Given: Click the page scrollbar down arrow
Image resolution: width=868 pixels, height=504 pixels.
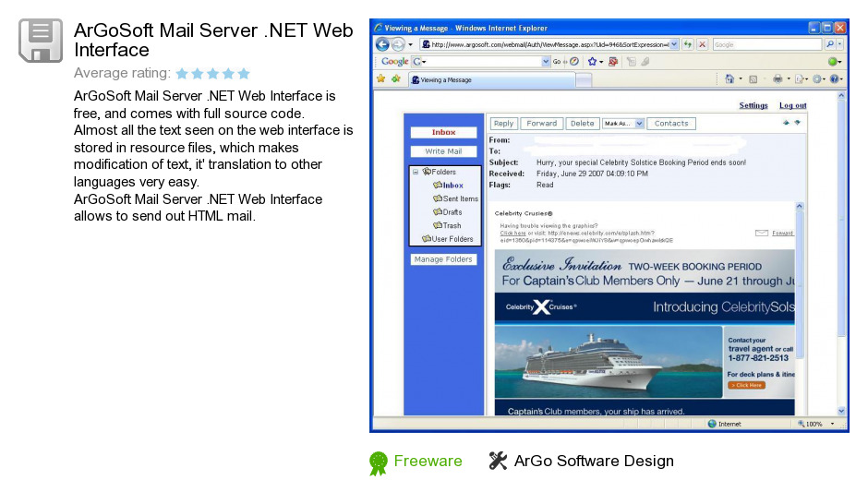Looking at the screenshot, I should tap(841, 411).
